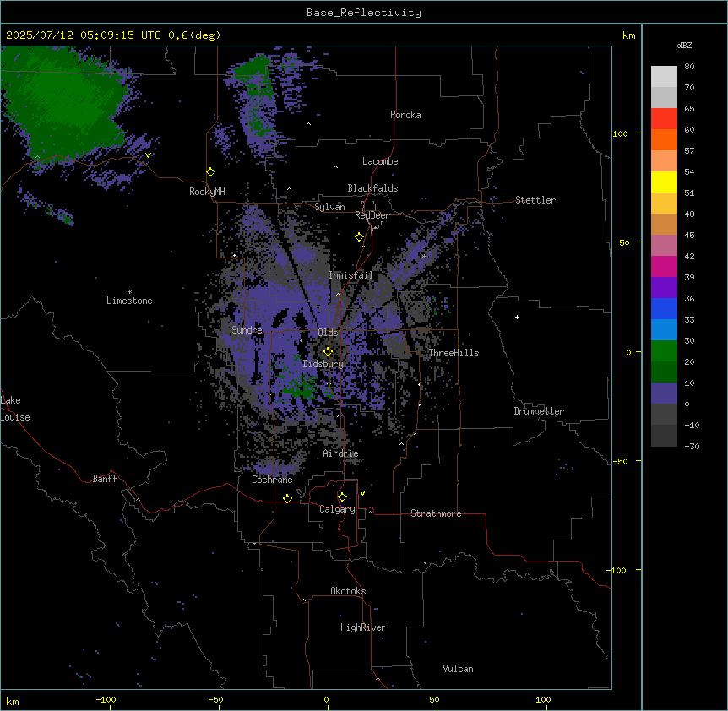728x711 pixels.
Task: Pick the slate purple 0-10 dBZ legend swatch
Action: tap(664, 393)
